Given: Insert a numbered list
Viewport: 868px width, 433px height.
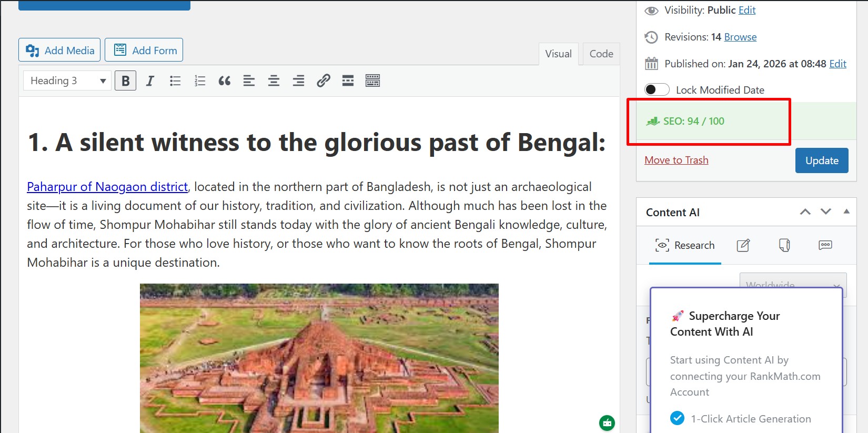Looking at the screenshot, I should [x=200, y=81].
